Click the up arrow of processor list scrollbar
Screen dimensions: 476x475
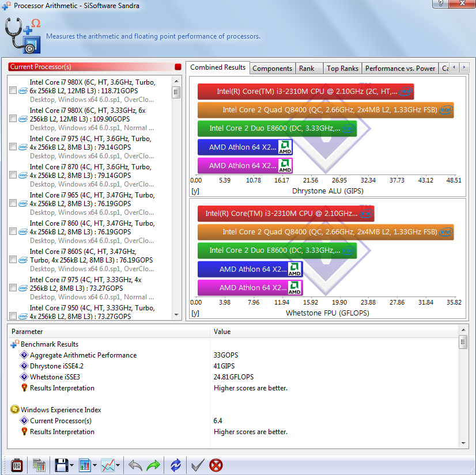(x=176, y=81)
